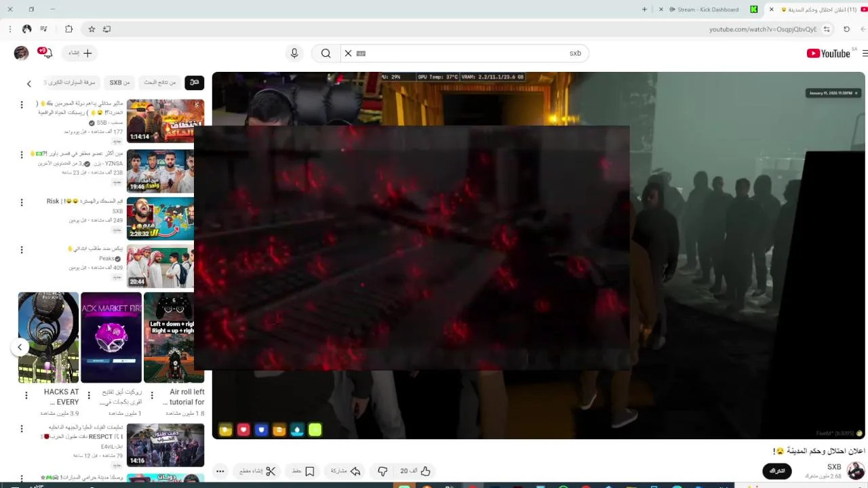
Task: Open options menu for the YZNSA 19:46 video
Action: coord(22,155)
